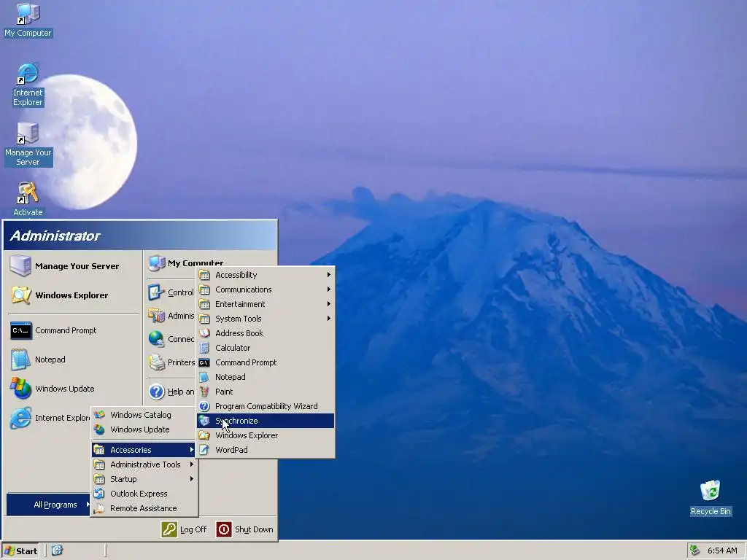Click the Connect To globe icon
747x560 pixels.
tap(156, 339)
